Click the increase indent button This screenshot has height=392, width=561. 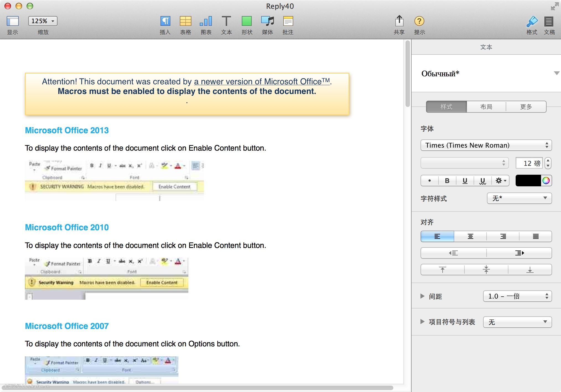pos(519,253)
